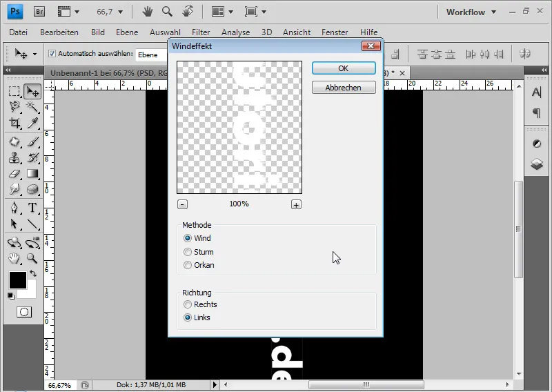
Task: Confirm Windeffekt dialog with OK
Action: click(x=344, y=68)
